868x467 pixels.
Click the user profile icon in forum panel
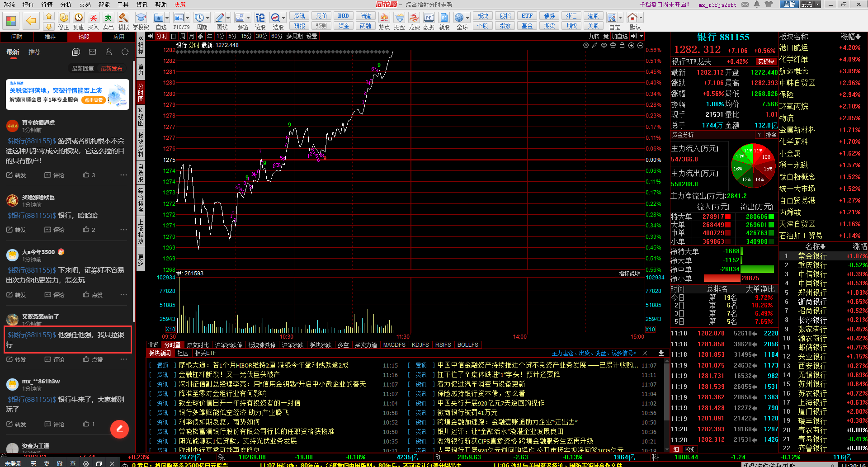[x=108, y=52]
